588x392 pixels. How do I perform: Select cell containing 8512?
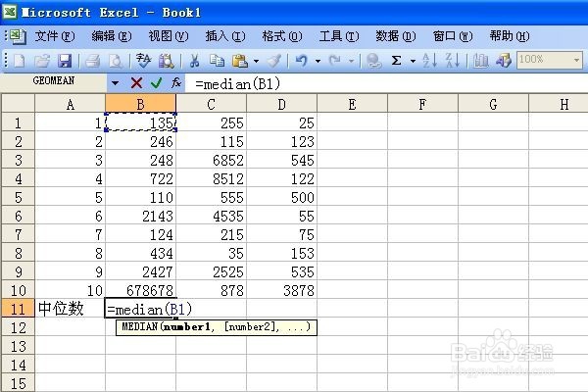(x=211, y=178)
